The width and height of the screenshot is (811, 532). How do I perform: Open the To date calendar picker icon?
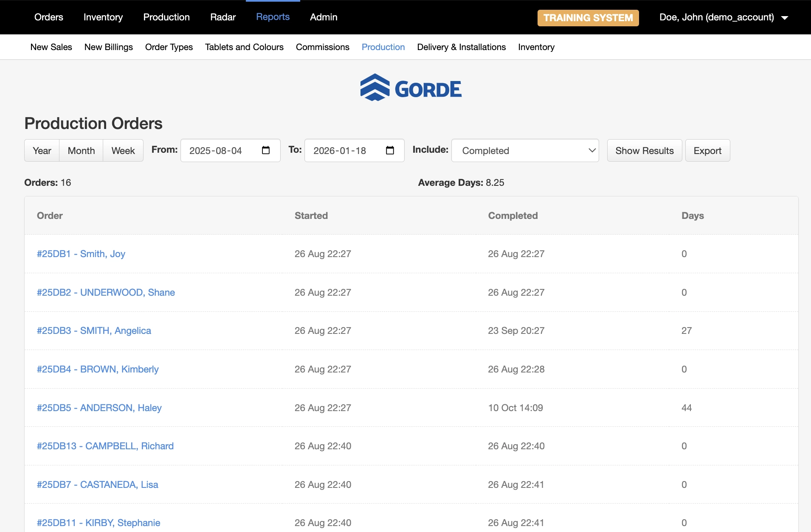[x=390, y=150]
